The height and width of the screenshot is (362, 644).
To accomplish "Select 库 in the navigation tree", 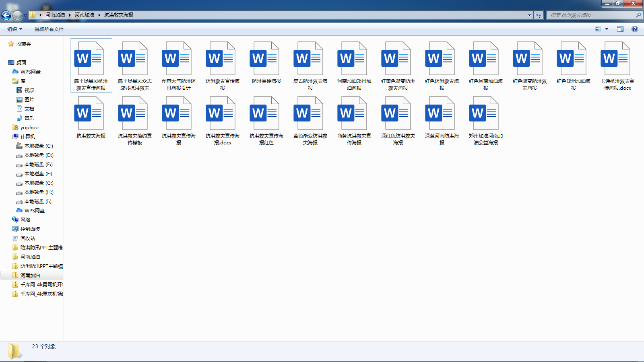I will 23,81.
